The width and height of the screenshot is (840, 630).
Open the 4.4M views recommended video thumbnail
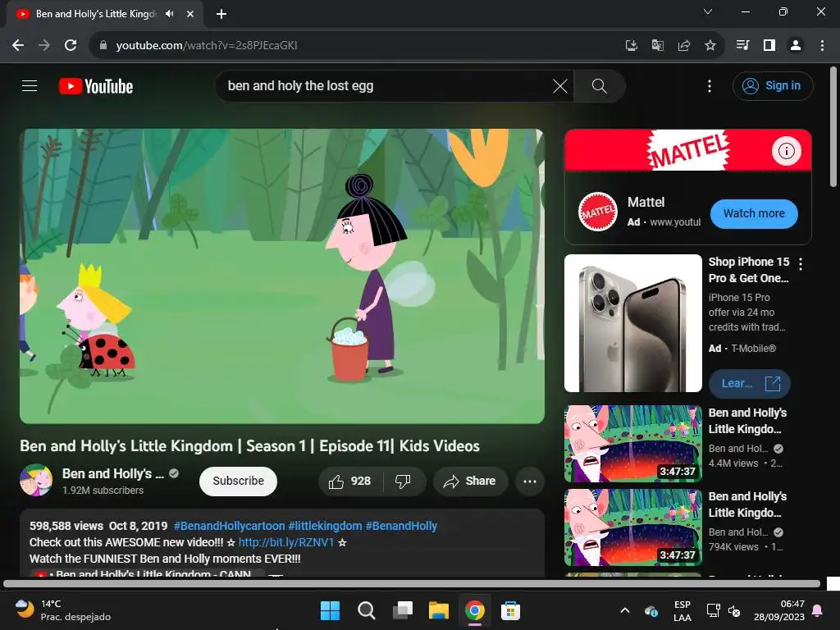click(632, 444)
